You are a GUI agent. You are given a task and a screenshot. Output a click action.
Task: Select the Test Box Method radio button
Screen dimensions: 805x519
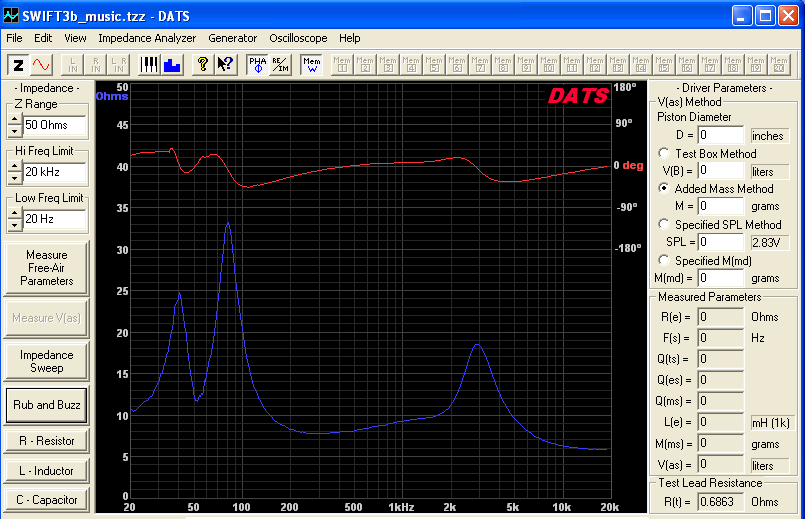pos(664,153)
